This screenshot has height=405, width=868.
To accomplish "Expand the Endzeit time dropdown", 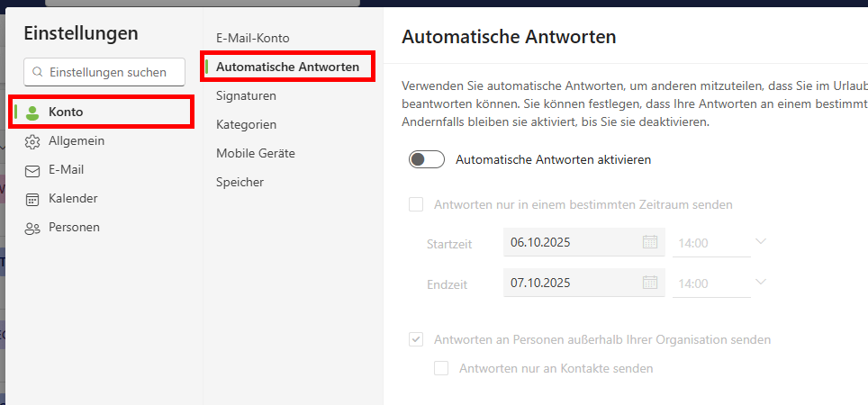I will click(760, 283).
